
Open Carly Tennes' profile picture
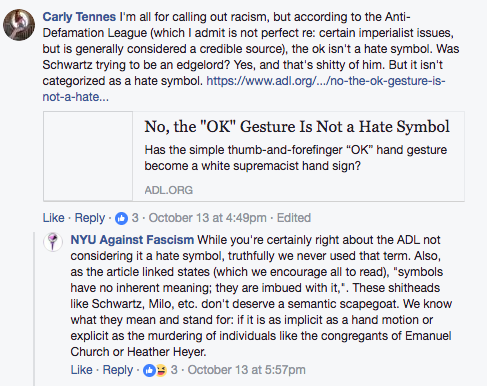coord(19,25)
